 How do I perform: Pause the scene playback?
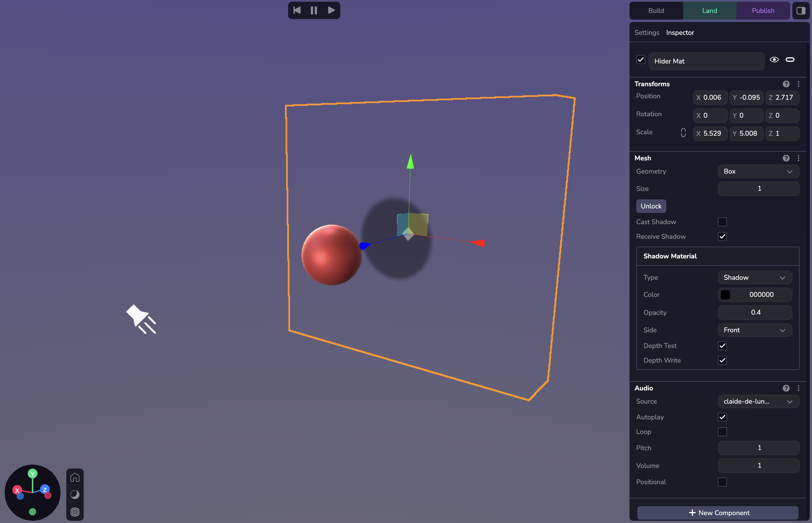pos(314,10)
